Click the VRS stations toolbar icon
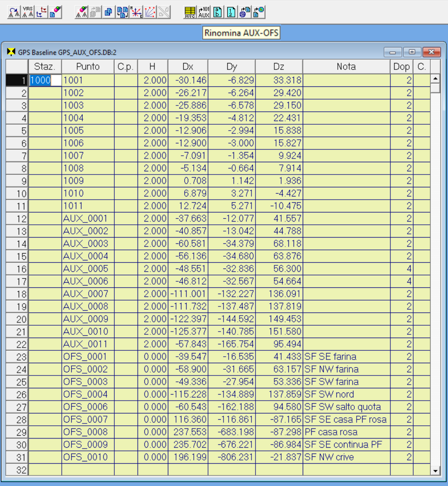This screenshot has width=448, height=486. coord(27,12)
